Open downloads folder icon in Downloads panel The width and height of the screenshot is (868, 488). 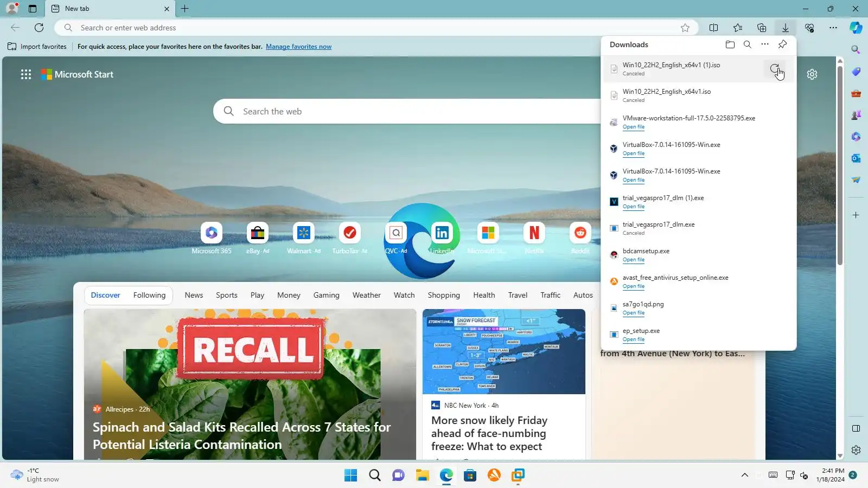tap(730, 44)
